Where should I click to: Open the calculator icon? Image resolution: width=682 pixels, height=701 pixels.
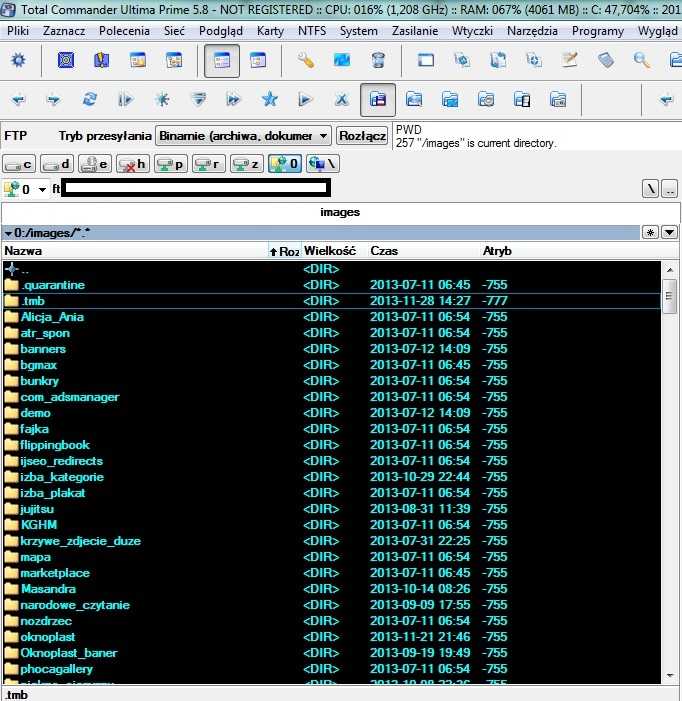[x=606, y=60]
